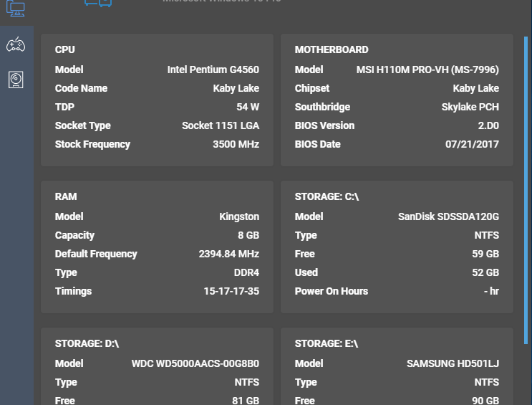Select RAM model Kingston
The image size is (532, 405).
click(x=239, y=216)
